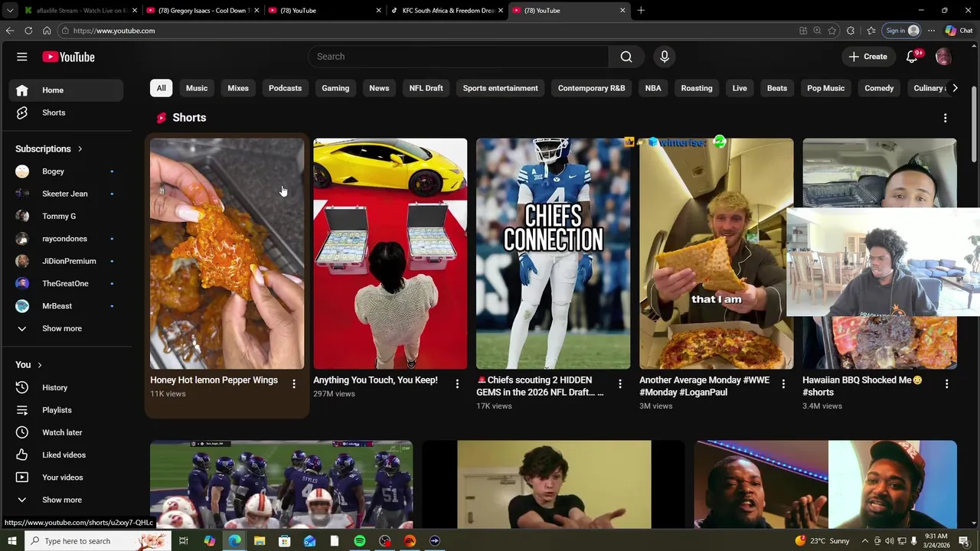Image resolution: width=980 pixels, height=551 pixels.
Task: Open the Chiefs Connection short thumbnail
Action: tap(553, 253)
